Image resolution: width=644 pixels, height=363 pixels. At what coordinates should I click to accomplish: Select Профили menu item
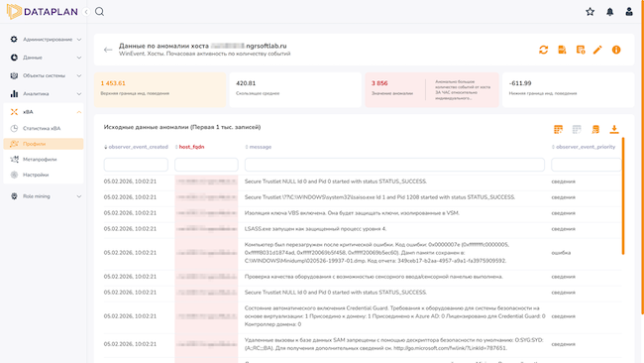click(44, 144)
